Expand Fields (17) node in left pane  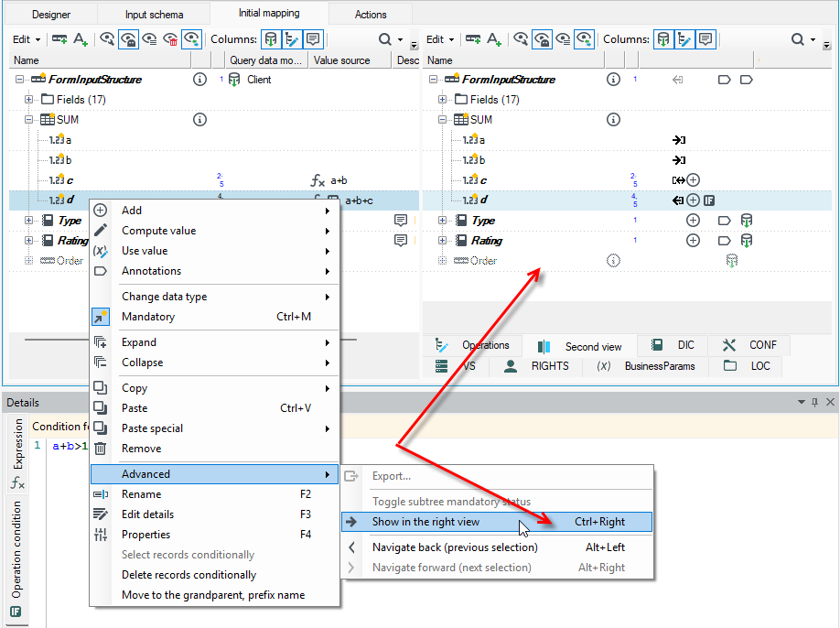coord(29,99)
